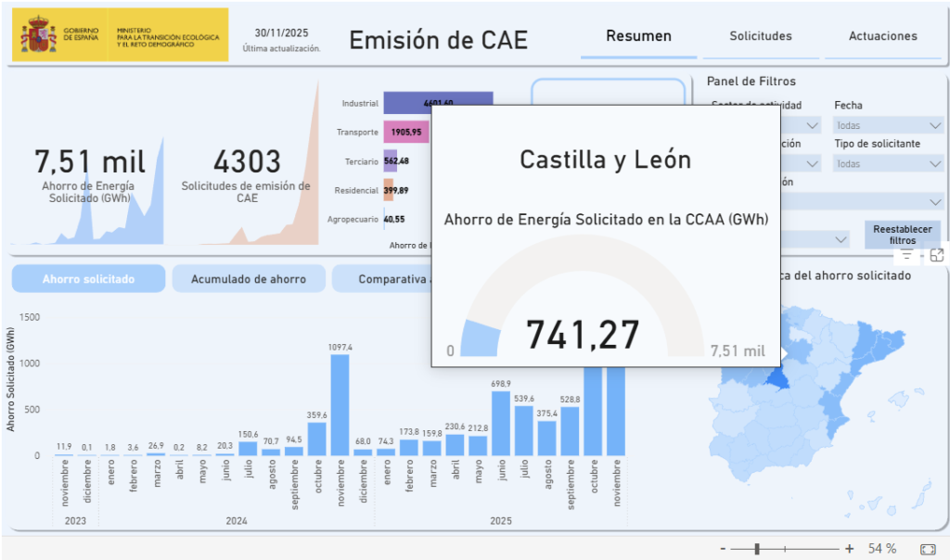Screen dimensions: 950x560
Task: Select the Ahorro solicitado view button
Action: [x=88, y=279]
